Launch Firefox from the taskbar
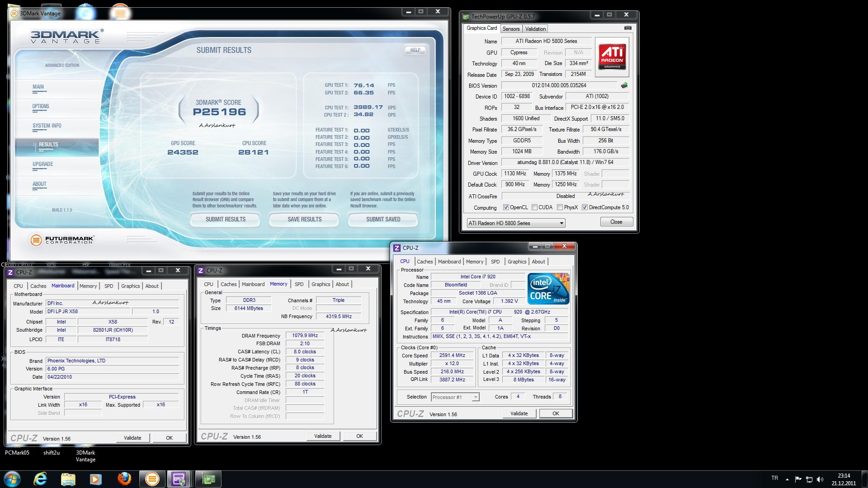Screen dimensions: 868x488 pos(124,479)
